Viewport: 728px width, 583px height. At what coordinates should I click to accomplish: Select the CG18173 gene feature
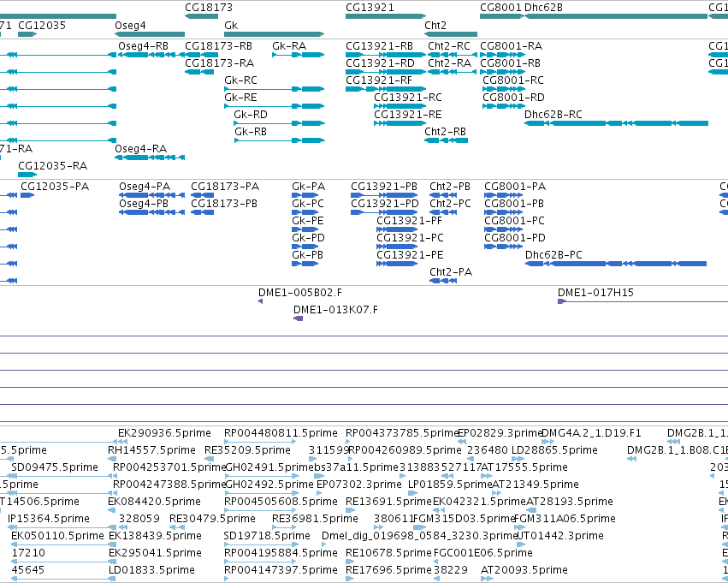click(x=202, y=16)
